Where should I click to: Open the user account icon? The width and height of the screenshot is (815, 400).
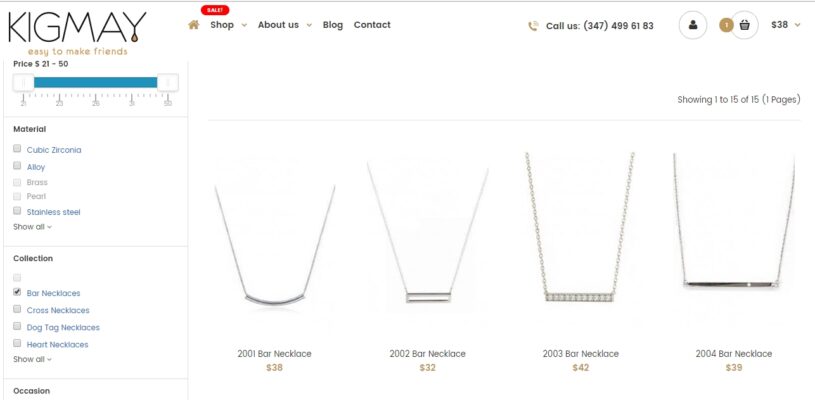(692, 25)
